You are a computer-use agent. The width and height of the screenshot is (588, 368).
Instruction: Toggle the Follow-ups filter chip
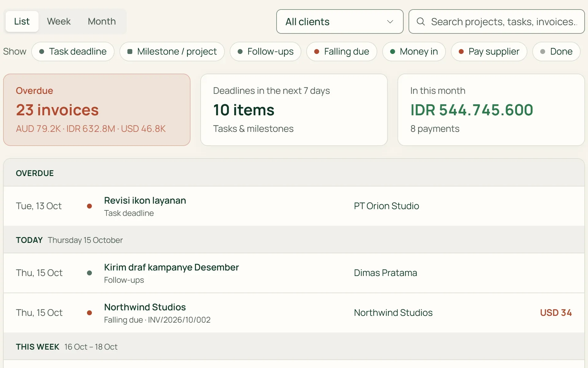coord(266,52)
